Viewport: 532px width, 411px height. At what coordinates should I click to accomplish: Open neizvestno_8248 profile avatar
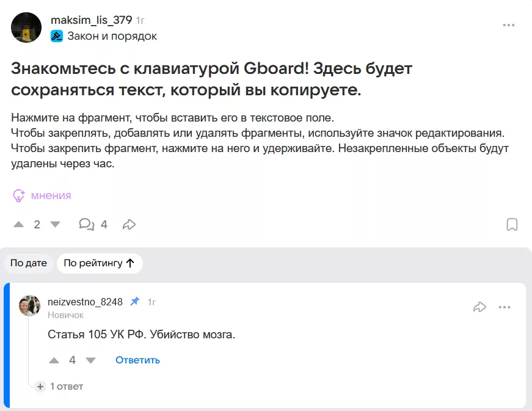click(x=29, y=305)
